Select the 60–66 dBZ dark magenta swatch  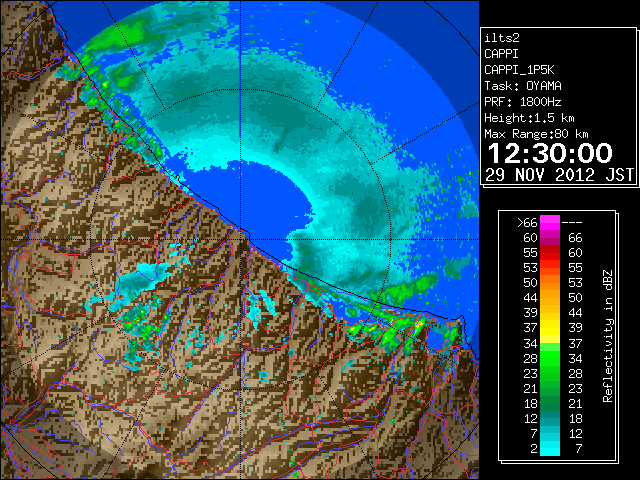pos(550,238)
